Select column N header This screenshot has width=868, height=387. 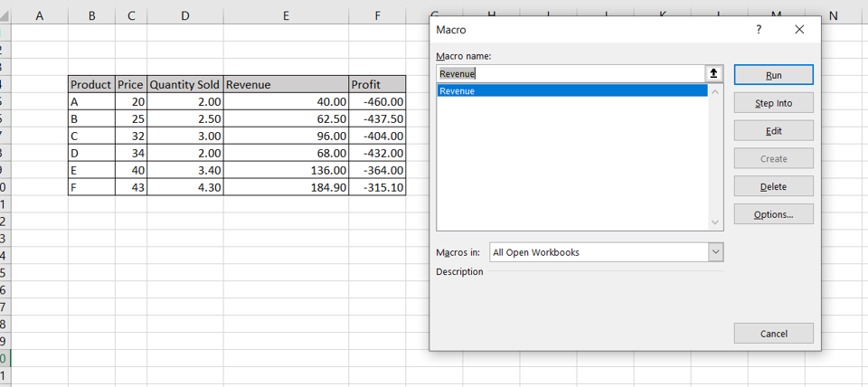coord(833,16)
